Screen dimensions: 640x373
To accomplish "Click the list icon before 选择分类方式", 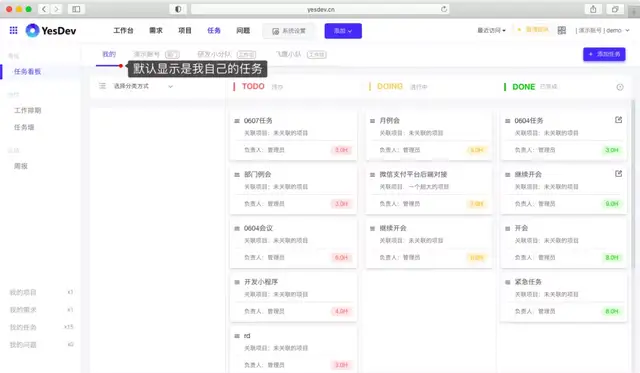I will click(x=102, y=86).
